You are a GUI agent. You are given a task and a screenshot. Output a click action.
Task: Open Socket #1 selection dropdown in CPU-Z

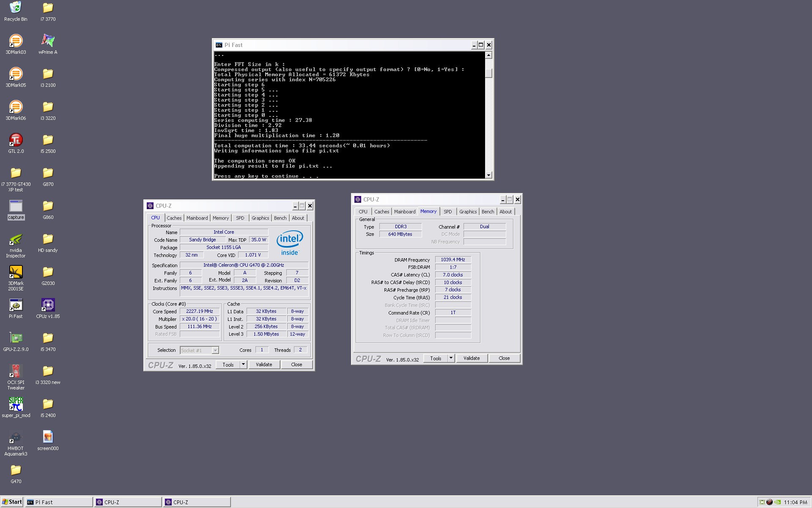pyautogui.click(x=215, y=350)
